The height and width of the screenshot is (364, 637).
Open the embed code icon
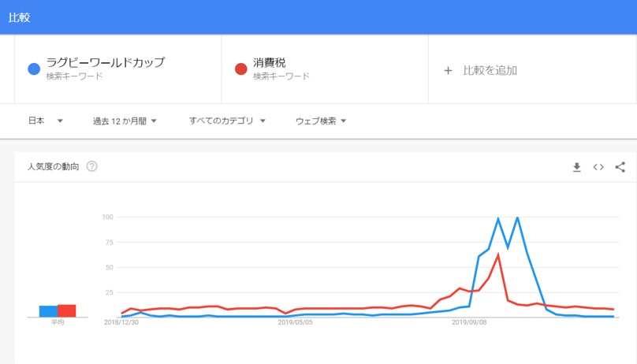598,167
